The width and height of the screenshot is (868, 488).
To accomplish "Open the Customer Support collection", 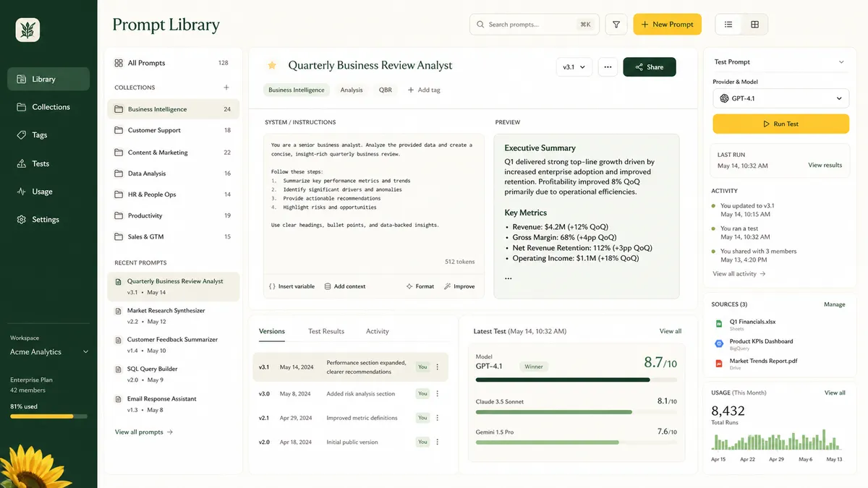I will 174,130.
